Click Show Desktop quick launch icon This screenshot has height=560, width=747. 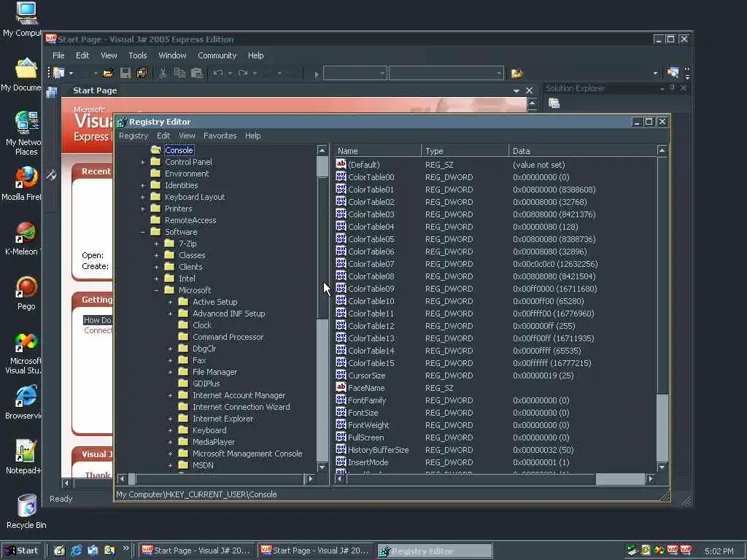[59, 551]
